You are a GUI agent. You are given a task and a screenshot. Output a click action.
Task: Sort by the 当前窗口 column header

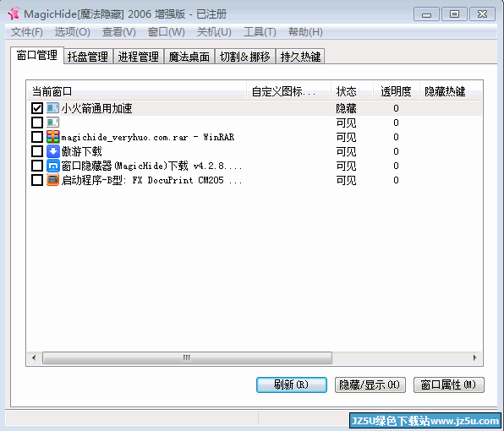(137, 91)
